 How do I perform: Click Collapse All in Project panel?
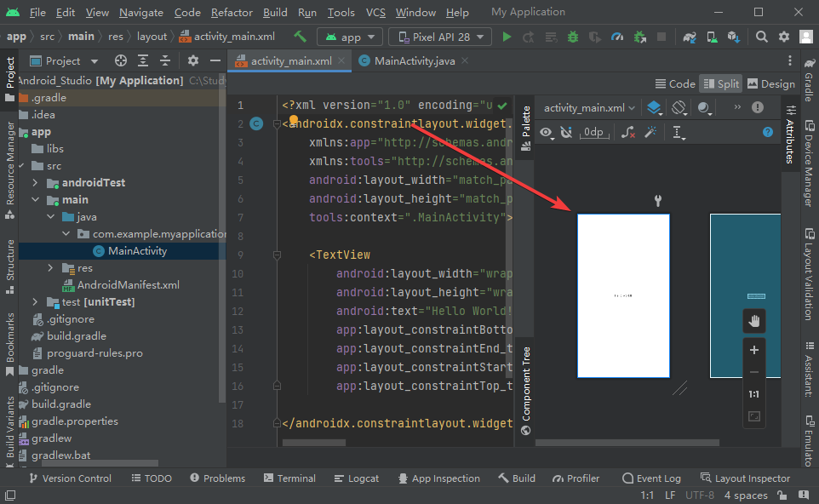pos(165,61)
